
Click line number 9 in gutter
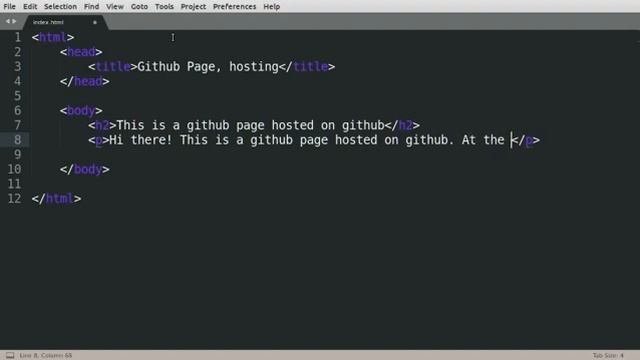coord(18,155)
